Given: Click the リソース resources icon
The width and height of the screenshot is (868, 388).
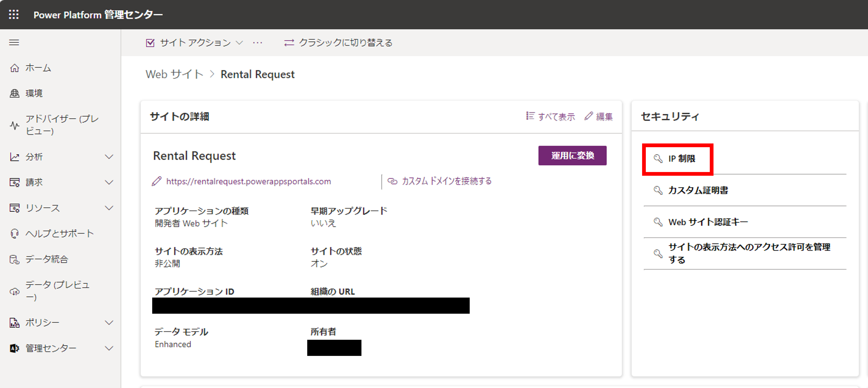Looking at the screenshot, I should [15, 208].
